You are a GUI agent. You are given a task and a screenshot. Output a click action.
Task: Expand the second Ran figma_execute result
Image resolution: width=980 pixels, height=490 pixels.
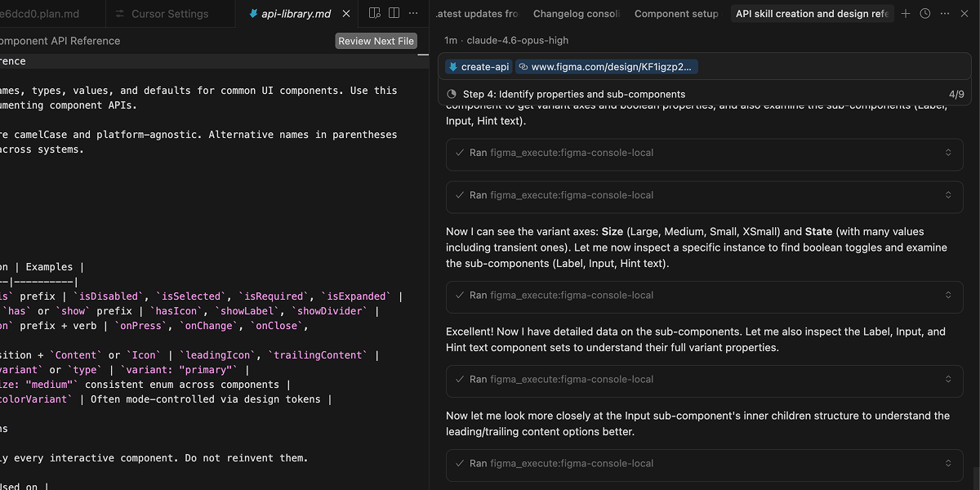(705, 195)
